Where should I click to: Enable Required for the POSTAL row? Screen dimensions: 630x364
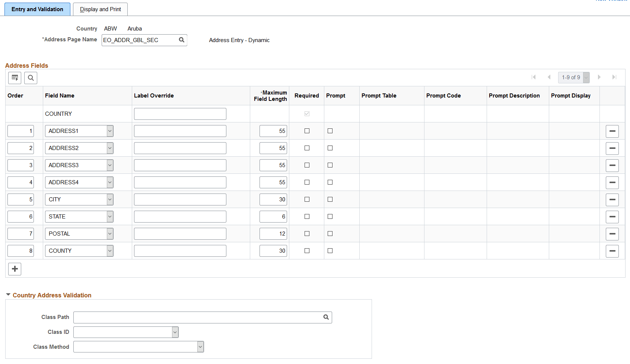pos(306,233)
